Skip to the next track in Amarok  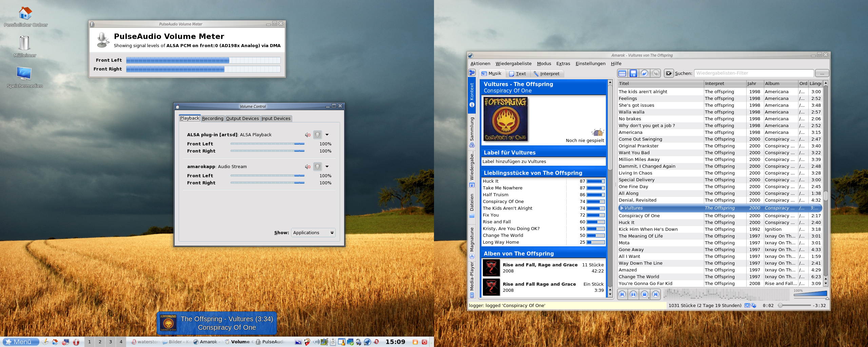(x=655, y=294)
